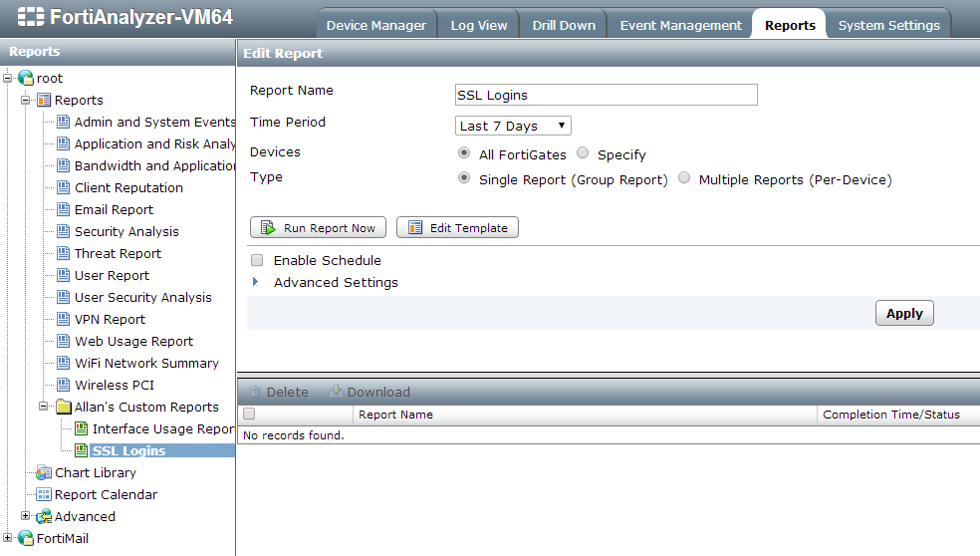This screenshot has width=980, height=556.
Task: Choose Multiple Reports (Per-Device) option
Action: click(x=684, y=178)
